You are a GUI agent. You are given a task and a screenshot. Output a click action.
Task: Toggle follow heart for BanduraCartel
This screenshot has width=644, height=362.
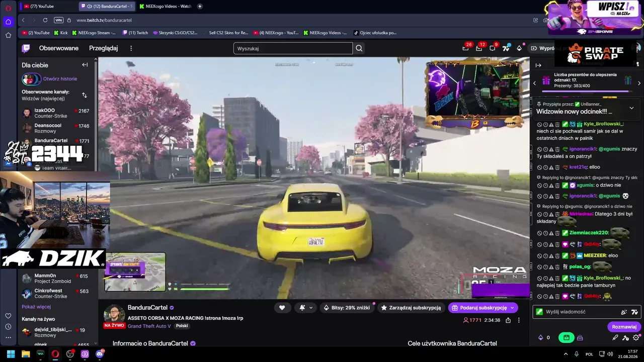click(x=282, y=308)
